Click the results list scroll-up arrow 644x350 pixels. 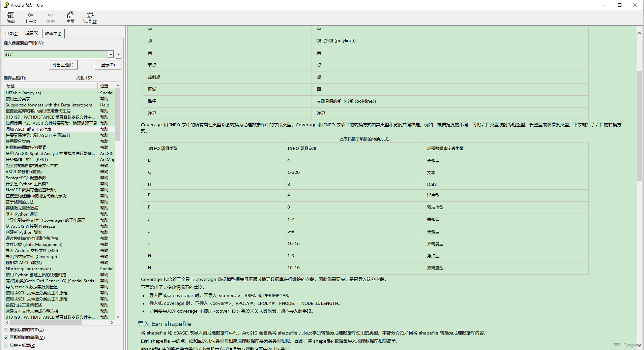118,85
